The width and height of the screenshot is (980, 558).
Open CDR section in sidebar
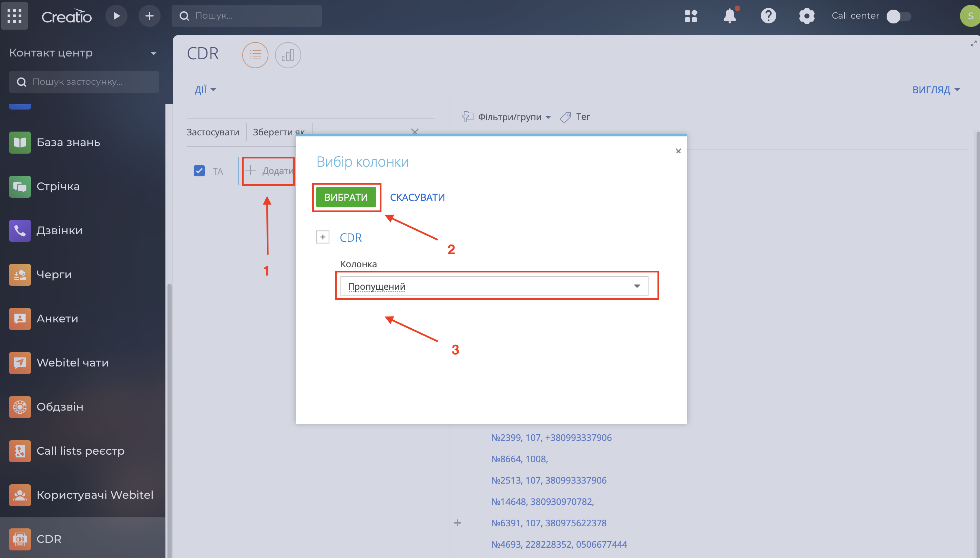point(82,539)
